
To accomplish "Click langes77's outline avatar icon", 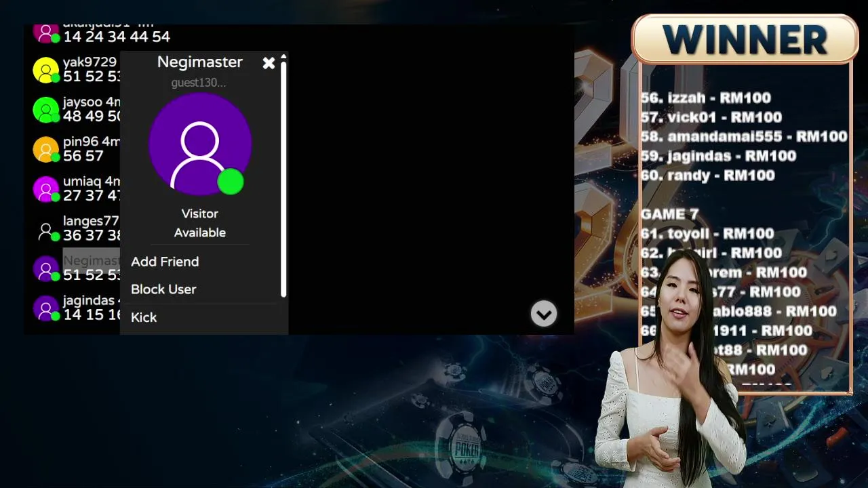I will (x=46, y=232).
